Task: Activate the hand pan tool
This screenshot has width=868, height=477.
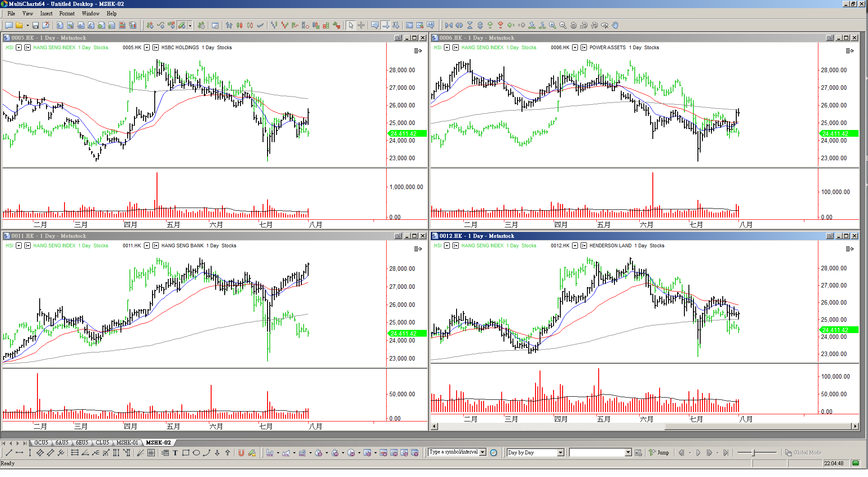Action: coord(615,25)
